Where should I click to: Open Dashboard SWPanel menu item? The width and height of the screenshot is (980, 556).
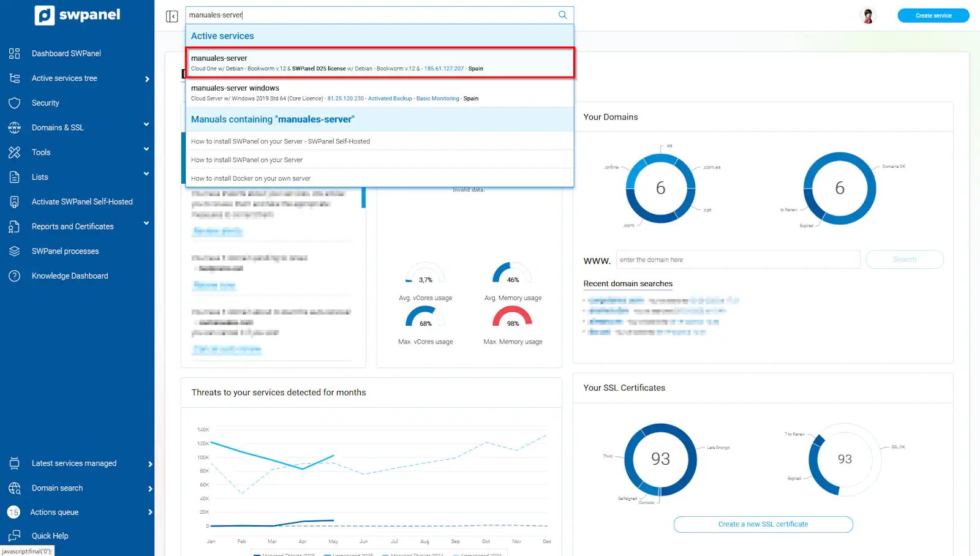click(x=66, y=53)
